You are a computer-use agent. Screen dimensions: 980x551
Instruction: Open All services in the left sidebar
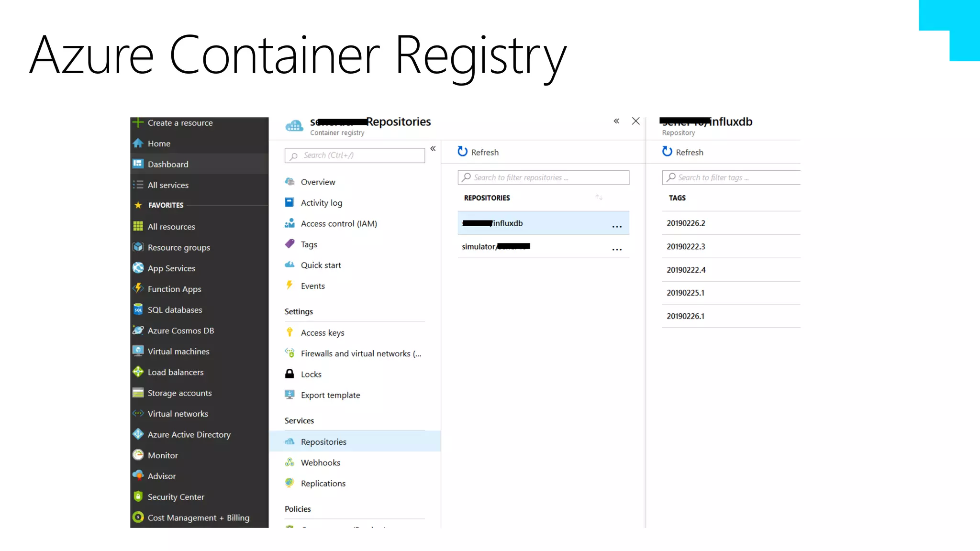pos(168,185)
